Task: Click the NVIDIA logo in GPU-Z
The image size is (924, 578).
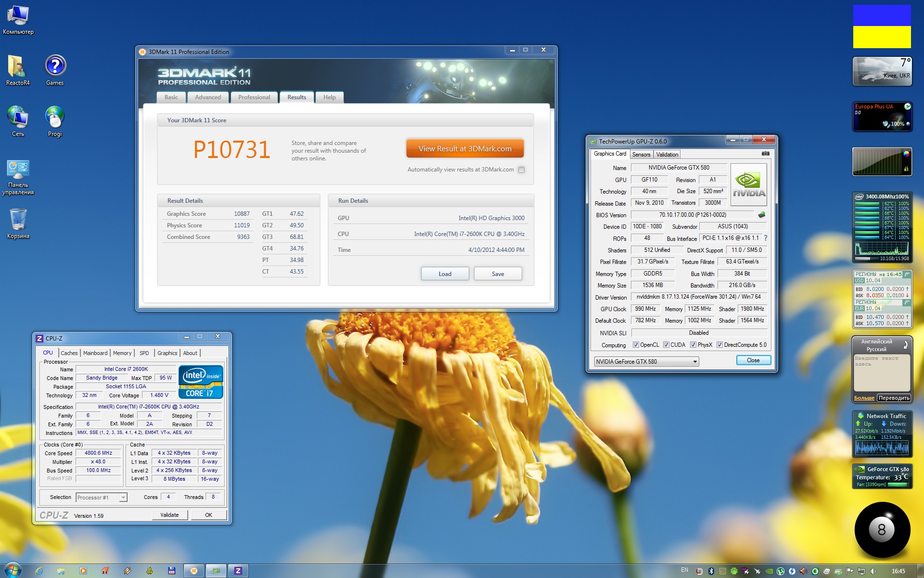Action: 749,184
